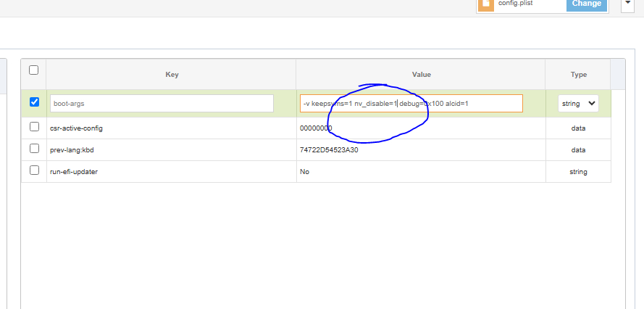Click the Key column header

[x=172, y=75]
